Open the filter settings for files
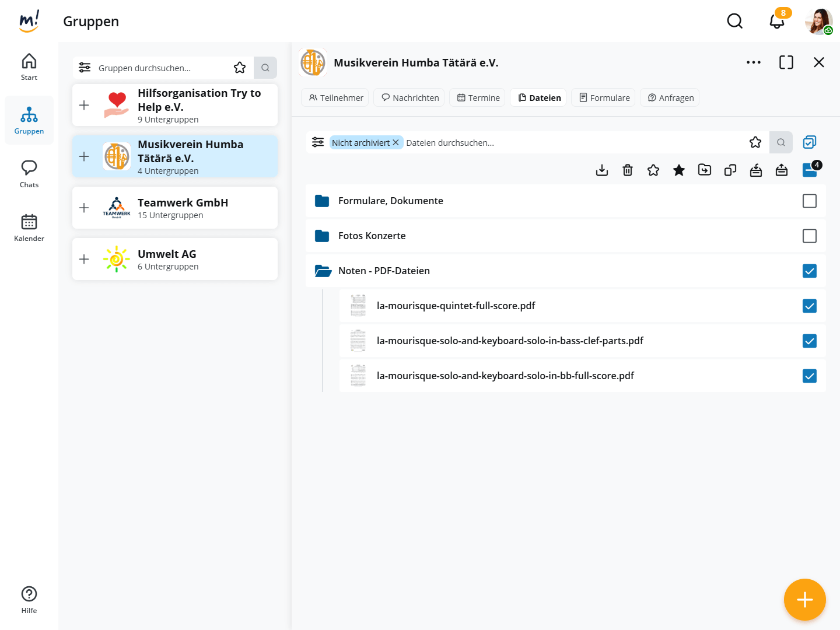840x630 pixels. click(x=318, y=142)
